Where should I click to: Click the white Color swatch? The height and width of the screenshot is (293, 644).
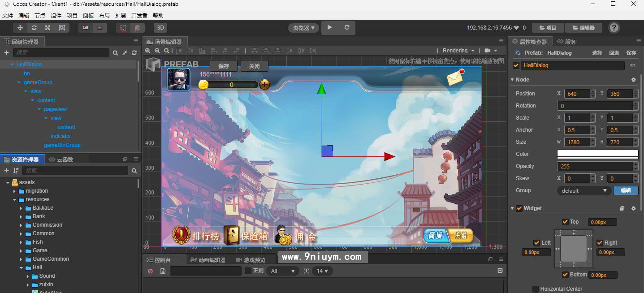point(597,154)
